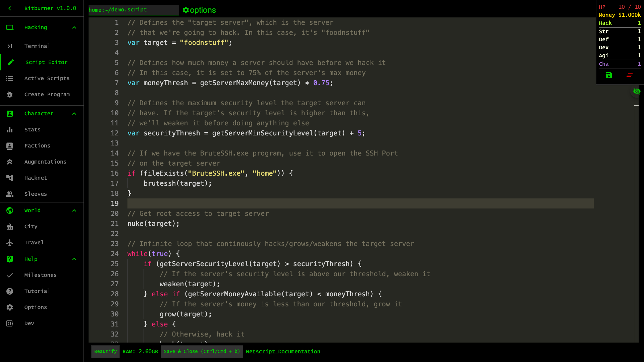Collapse the World section chevron

coord(74,210)
